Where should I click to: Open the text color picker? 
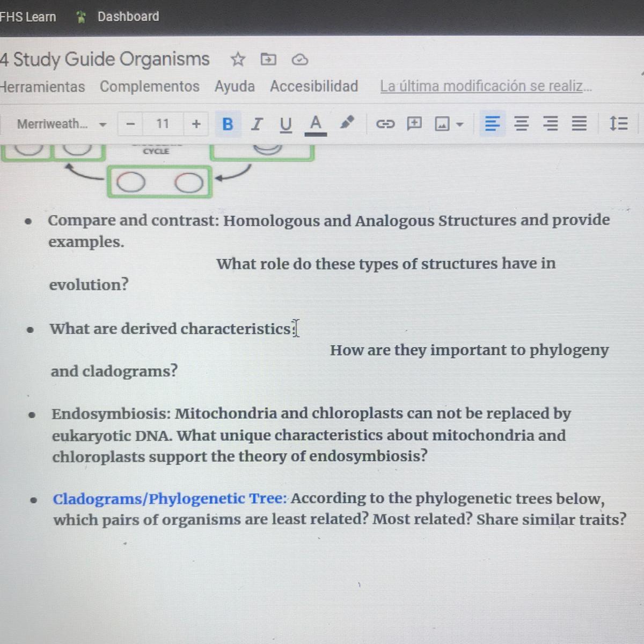(316, 125)
